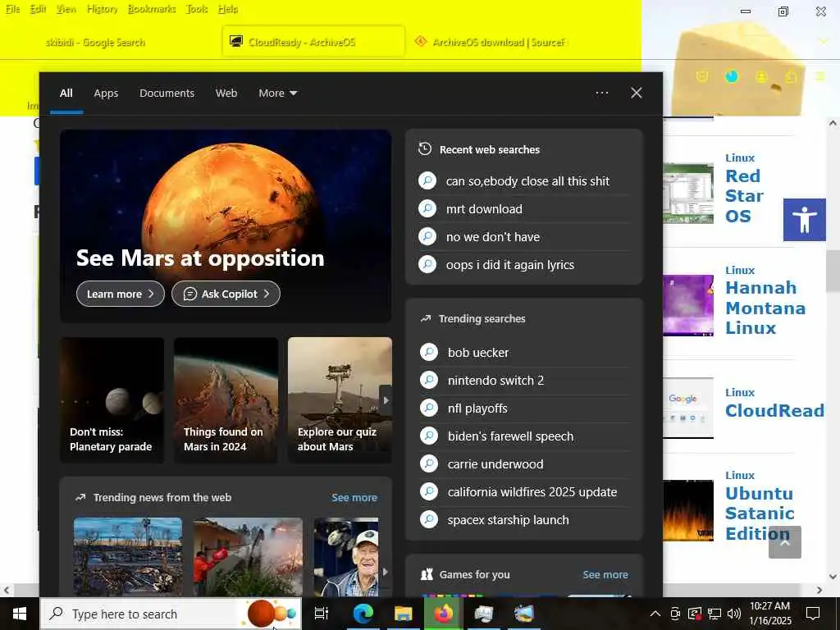Launch Microsoft Edge from taskbar

363,614
